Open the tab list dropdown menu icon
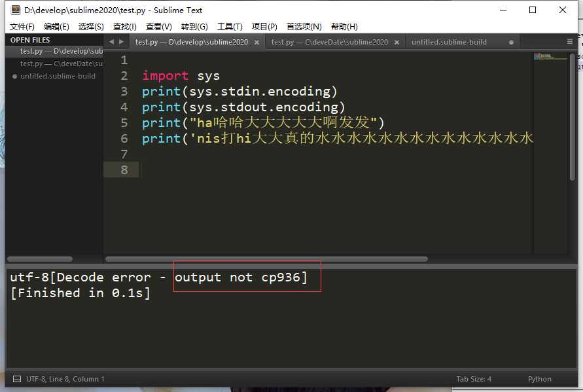Image resolution: width=583 pixels, height=392 pixels. point(570,42)
